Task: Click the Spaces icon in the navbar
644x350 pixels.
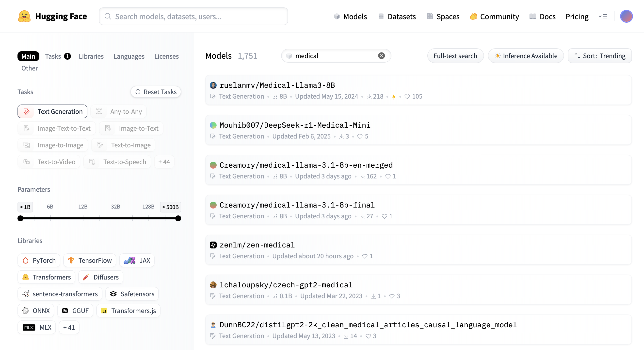Action: point(430,17)
